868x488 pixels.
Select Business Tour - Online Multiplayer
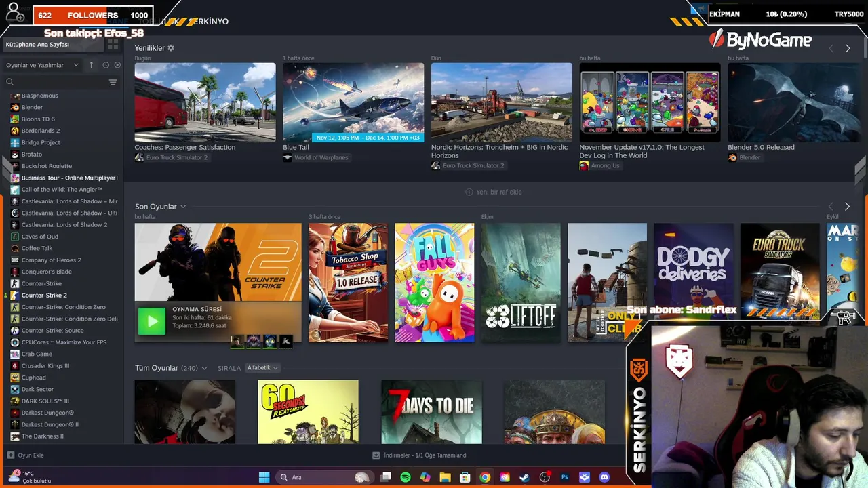pyautogui.click(x=64, y=178)
